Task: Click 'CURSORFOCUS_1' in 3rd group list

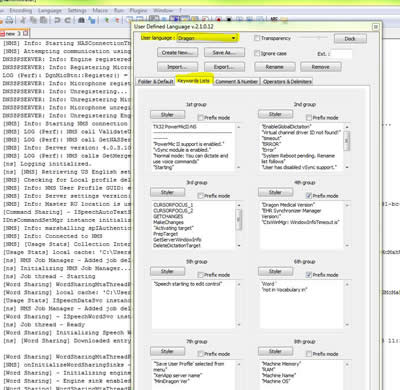Action: click(x=173, y=205)
